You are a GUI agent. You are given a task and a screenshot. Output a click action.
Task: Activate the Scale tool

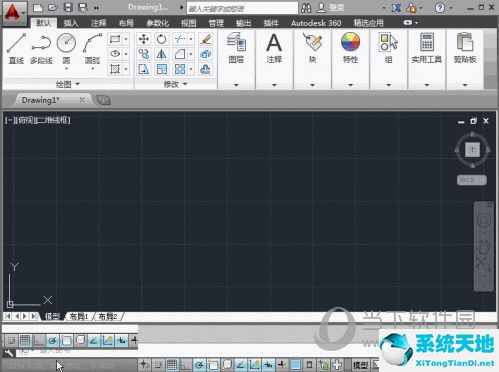click(x=162, y=69)
